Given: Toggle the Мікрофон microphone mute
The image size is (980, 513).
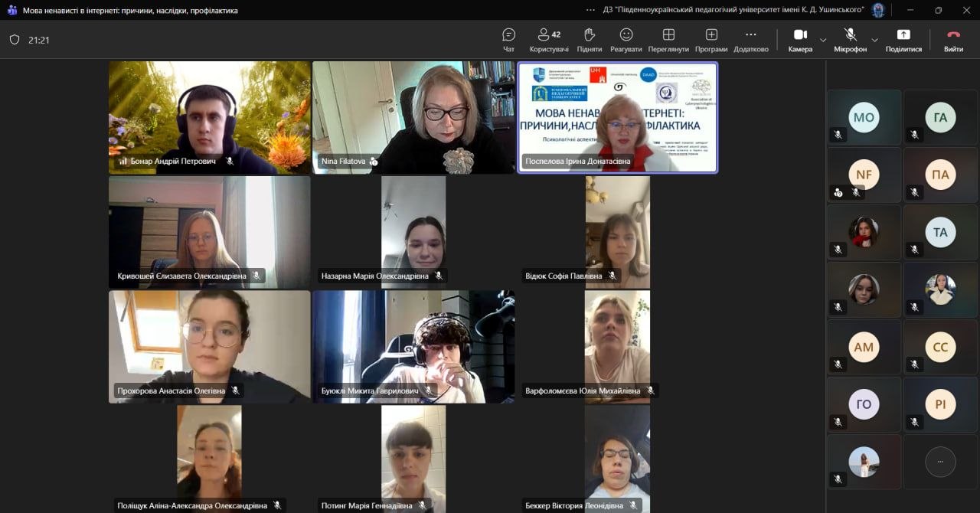Looking at the screenshot, I should 850,40.
